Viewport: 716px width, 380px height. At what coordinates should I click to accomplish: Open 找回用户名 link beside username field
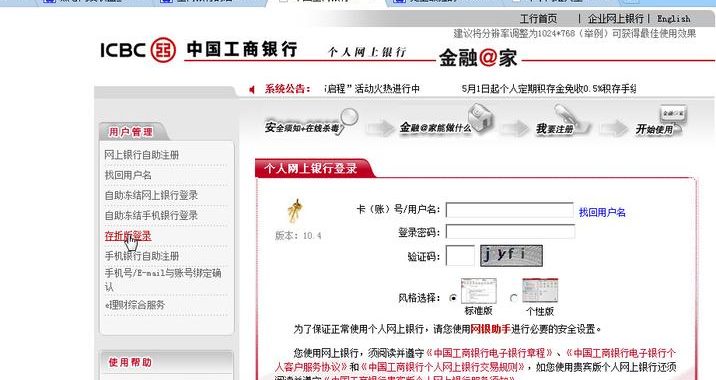602,212
